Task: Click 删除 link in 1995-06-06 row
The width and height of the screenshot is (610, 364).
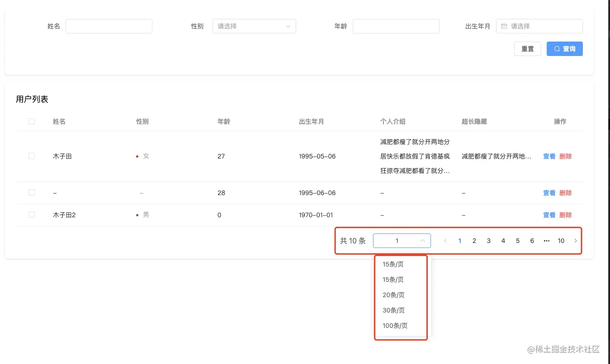Action: [x=566, y=193]
